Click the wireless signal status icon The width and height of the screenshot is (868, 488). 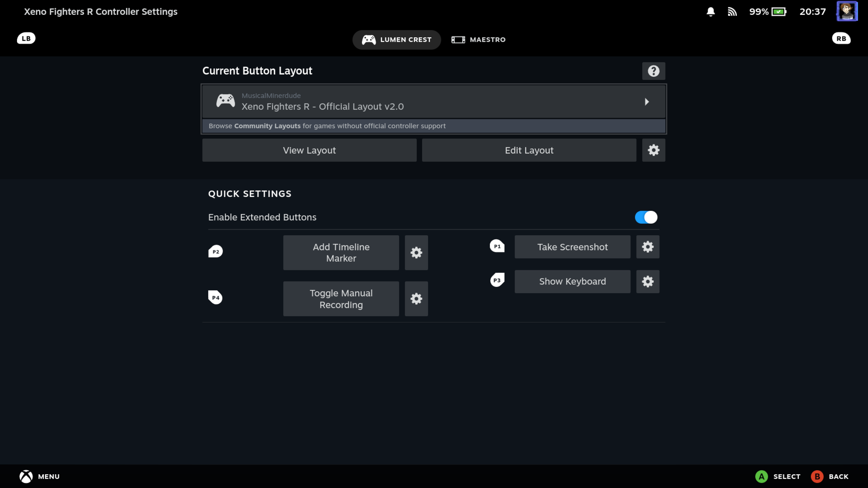(732, 12)
